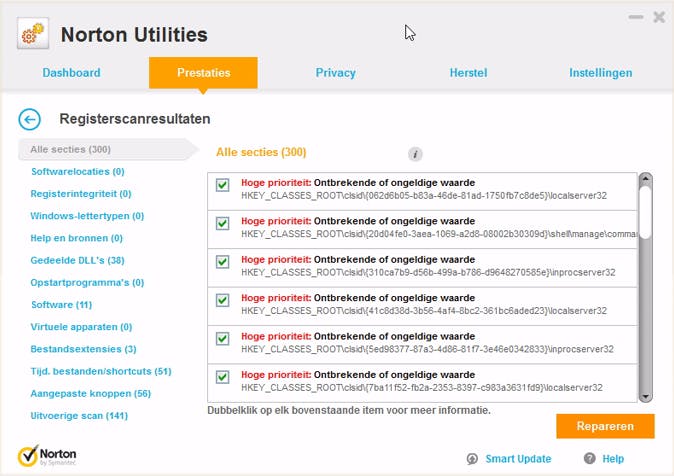The height and width of the screenshot is (476, 674).
Task: Uncheck the first registry result checkbox
Action: [223, 186]
